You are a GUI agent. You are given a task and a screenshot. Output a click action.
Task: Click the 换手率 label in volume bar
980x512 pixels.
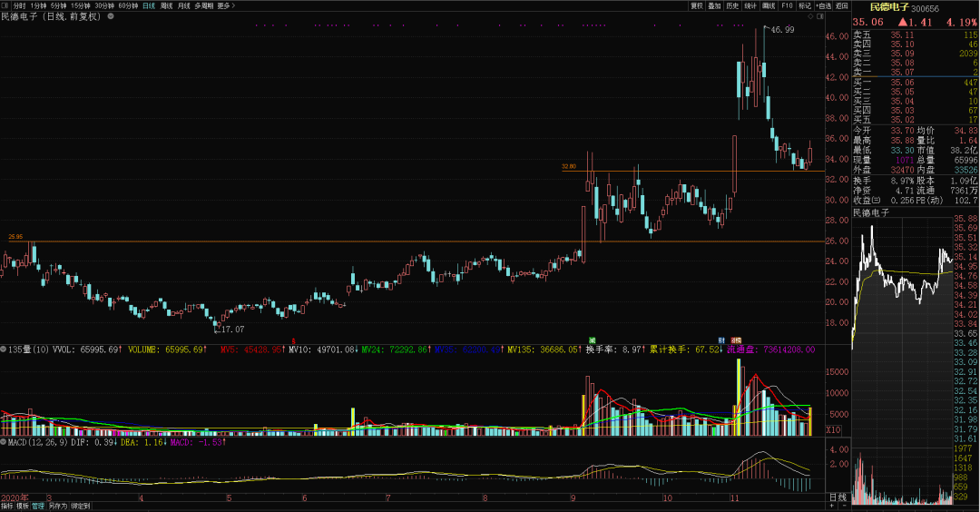click(x=600, y=350)
